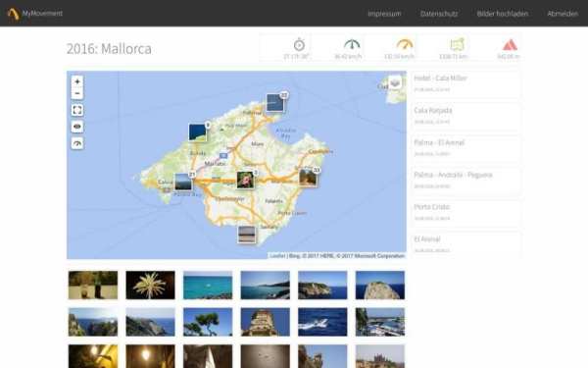Viewport: 588px width, 368px height.
Task: Select the Hotel - Cala Millor track
Action: point(465,83)
